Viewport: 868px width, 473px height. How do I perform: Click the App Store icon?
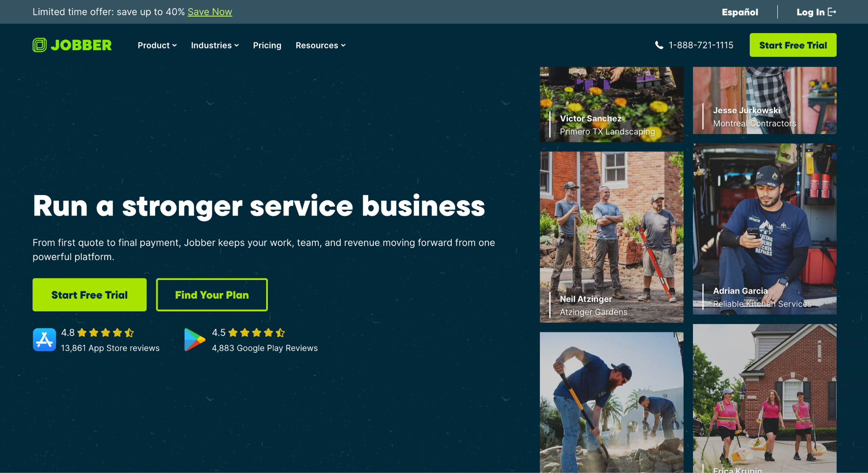click(x=45, y=339)
